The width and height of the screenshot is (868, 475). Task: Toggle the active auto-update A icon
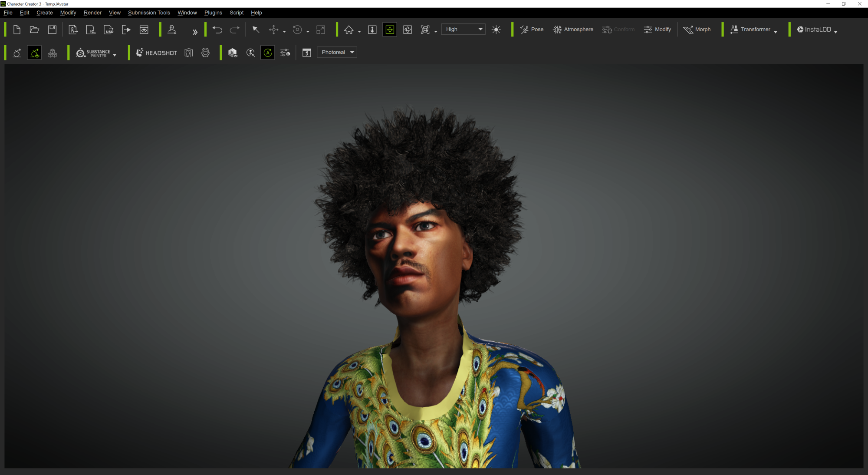pos(268,53)
